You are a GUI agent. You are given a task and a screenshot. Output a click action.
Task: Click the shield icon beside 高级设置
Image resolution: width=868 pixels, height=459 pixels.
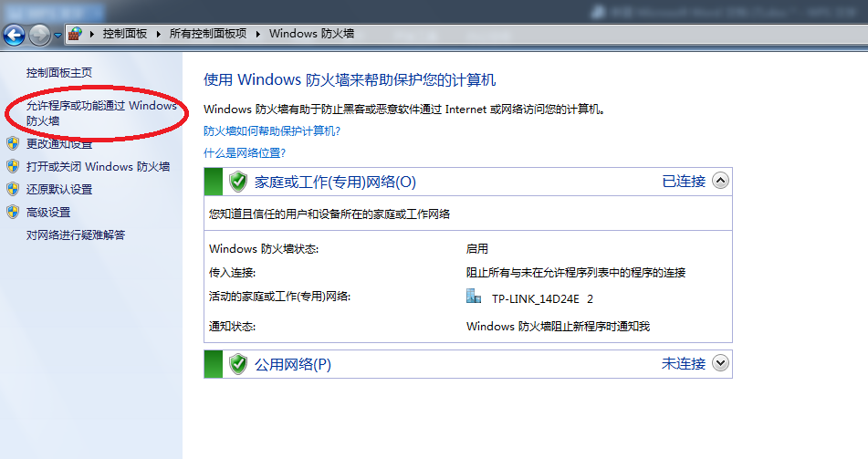pos(13,213)
